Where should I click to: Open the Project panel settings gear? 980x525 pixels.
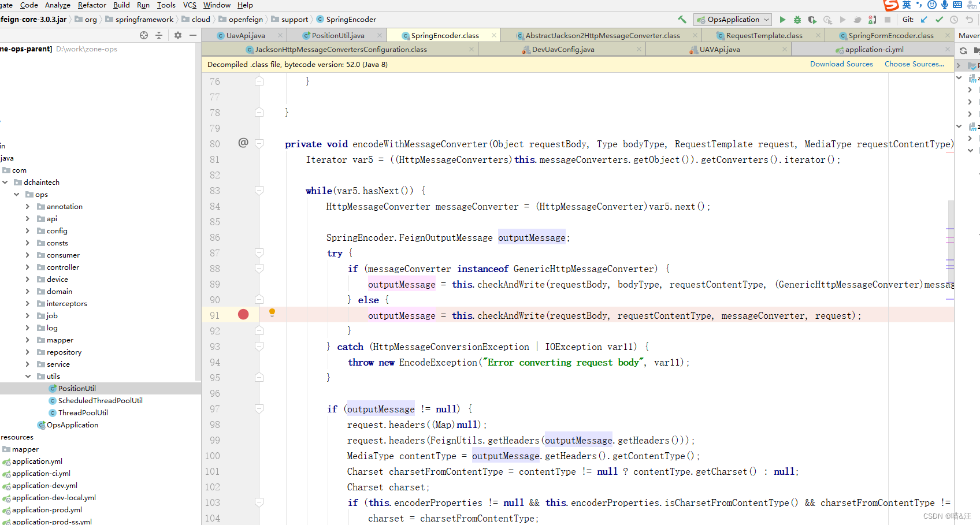coord(177,35)
